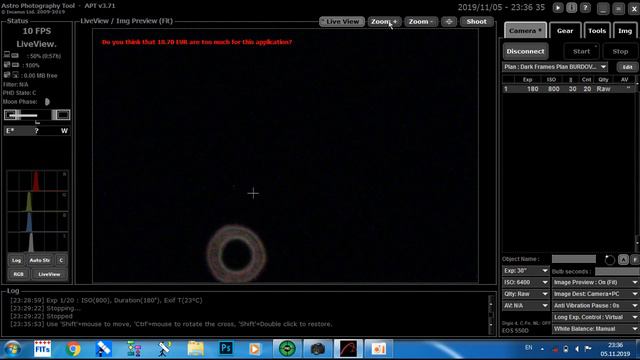Click the Log panel scrollbar
Viewport: 640px width, 360px height.
coord(491,314)
